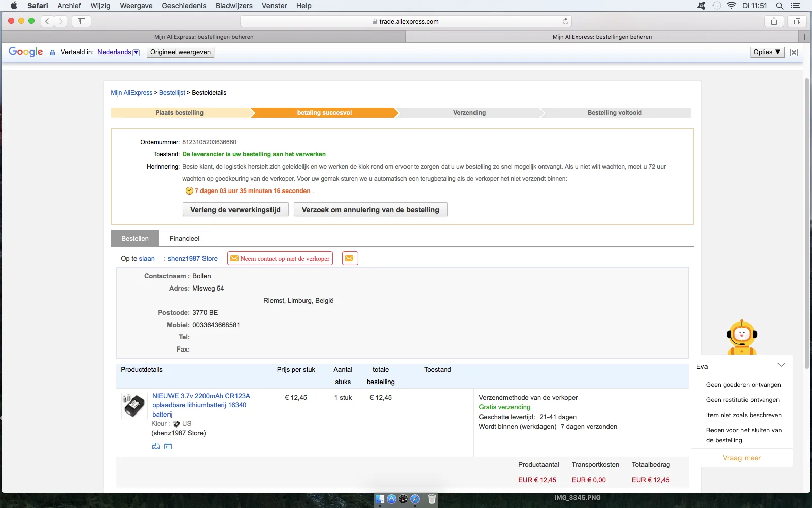Click the mobile number 0033643668581

click(x=216, y=325)
